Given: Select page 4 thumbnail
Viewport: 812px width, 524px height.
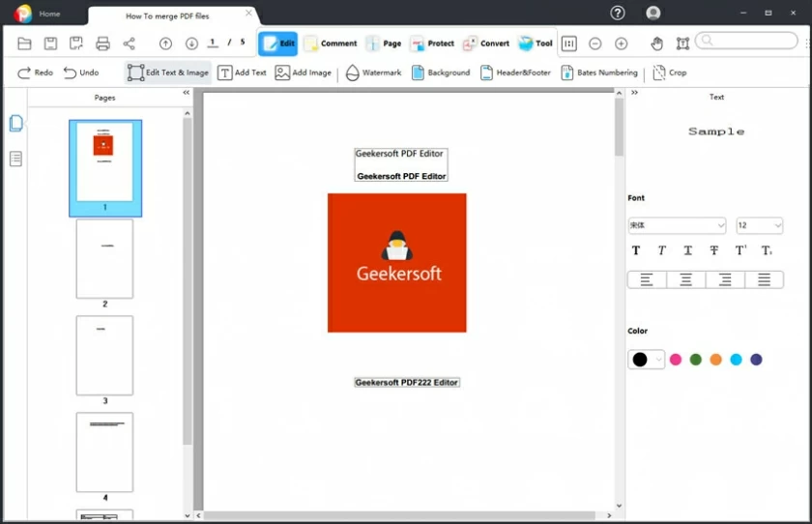Looking at the screenshot, I should click(x=104, y=452).
